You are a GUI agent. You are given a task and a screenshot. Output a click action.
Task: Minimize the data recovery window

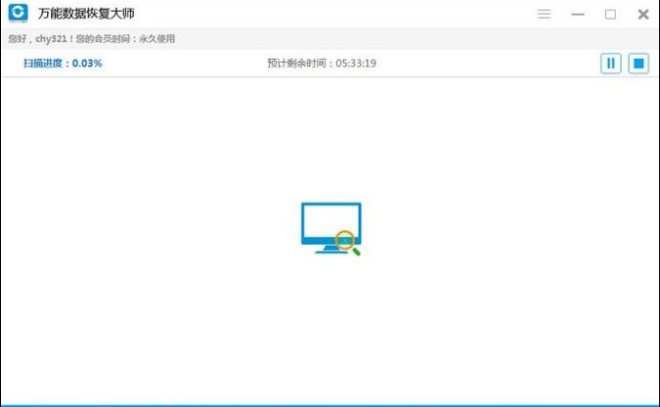pos(578,14)
